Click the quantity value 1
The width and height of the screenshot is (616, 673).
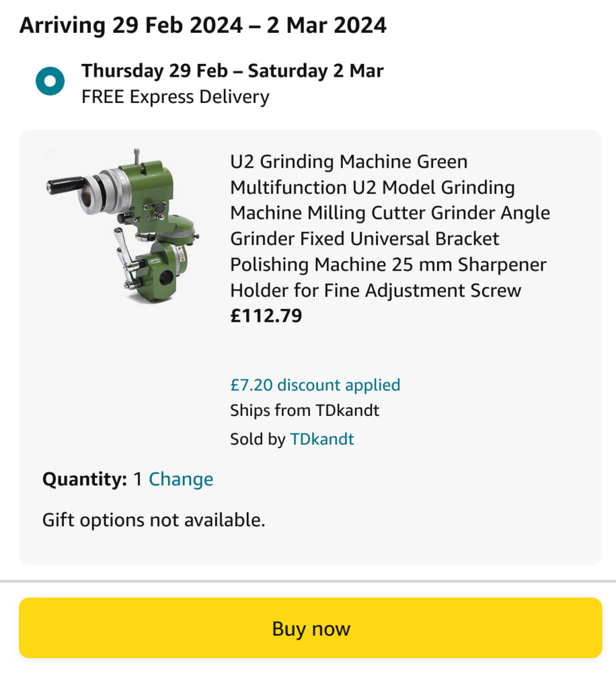click(x=137, y=479)
